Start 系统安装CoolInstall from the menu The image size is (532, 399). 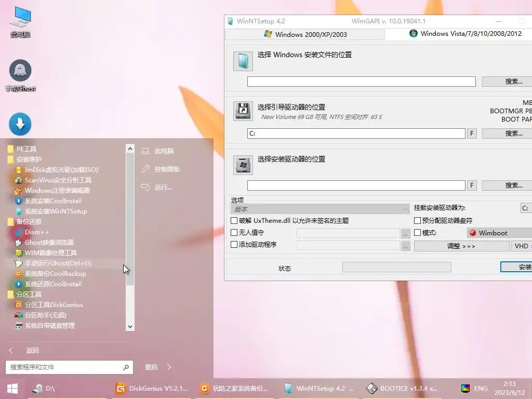pyautogui.click(x=53, y=201)
